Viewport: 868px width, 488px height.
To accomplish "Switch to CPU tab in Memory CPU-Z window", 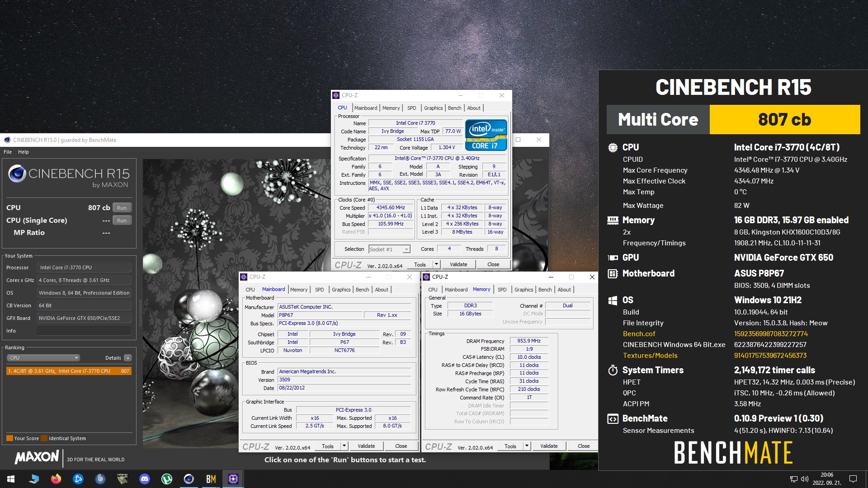I will (x=433, y=290).
